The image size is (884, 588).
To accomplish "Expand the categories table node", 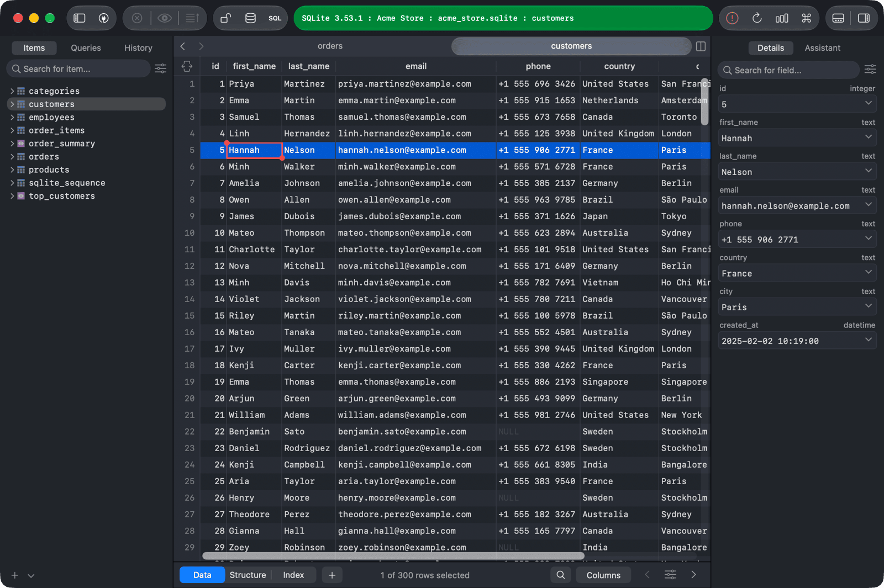I will (12, 91).
